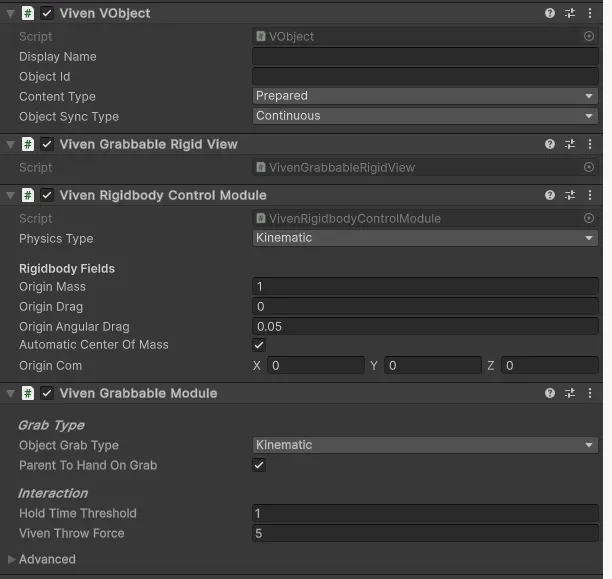The width and height of the screenshot is (612, 579).
Task: Open the Object Grab Type dropdown
Action: 425,445
